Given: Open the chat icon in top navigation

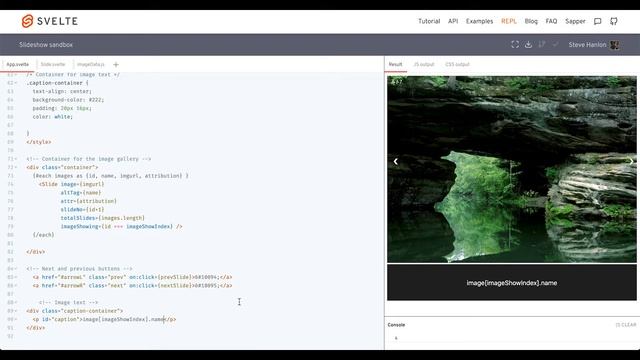Looking at the screenshot, I should tap(598, 21).
